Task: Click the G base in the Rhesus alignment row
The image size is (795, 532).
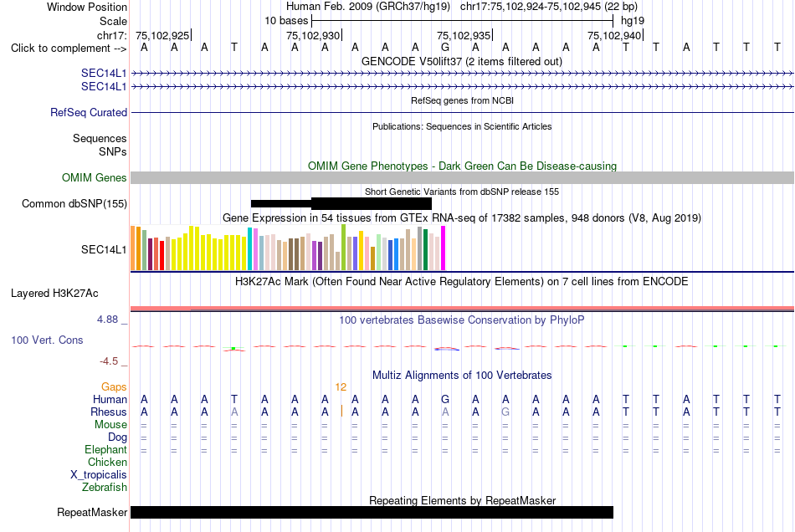Action: point(505,412)
